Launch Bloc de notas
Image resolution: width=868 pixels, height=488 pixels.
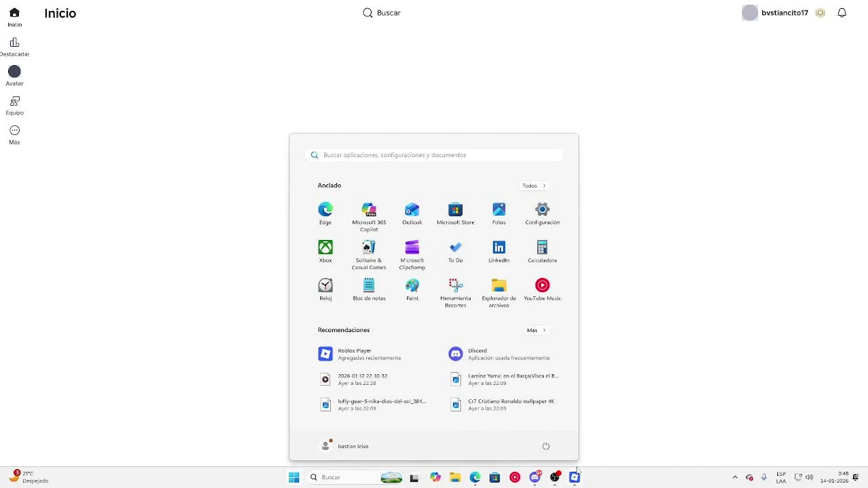tap(369, 289)
